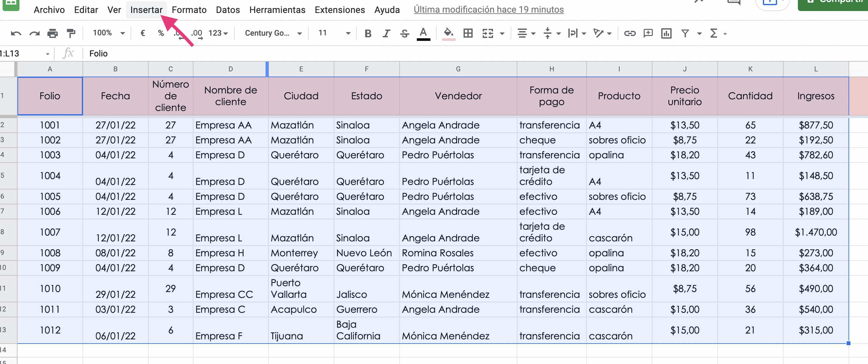Open the Datos menu
868x364 pixels.
tap(228, 9)
